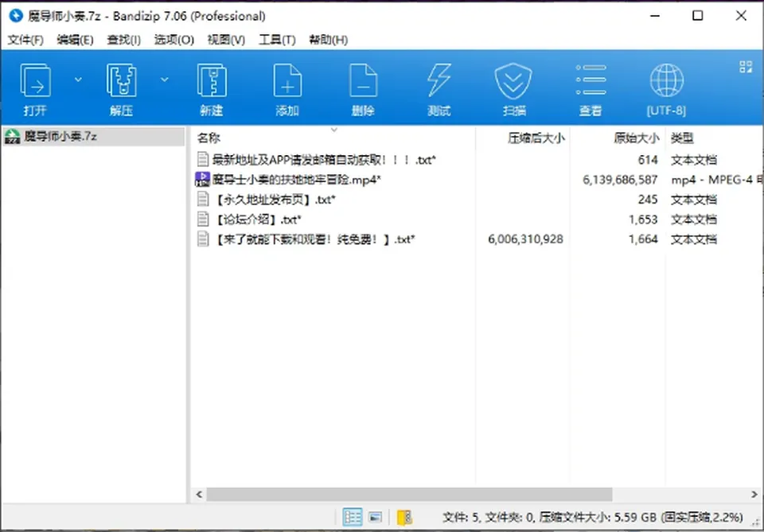764x532 pixels.
Task: Open the 文件(F) menu
Action: tap(25, 40)
